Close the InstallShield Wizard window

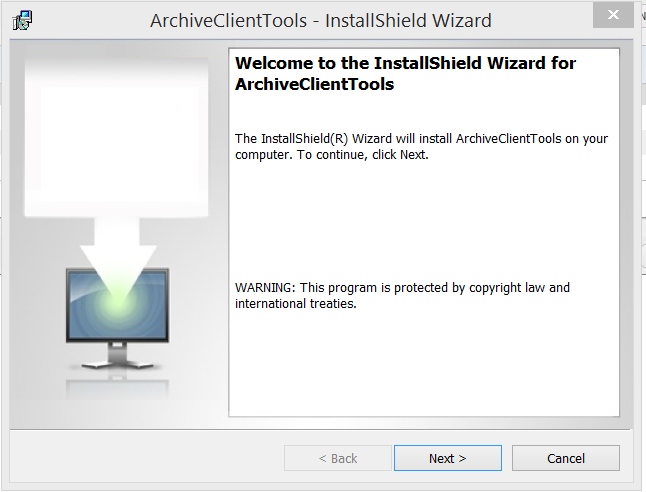(x=613, y=15)
